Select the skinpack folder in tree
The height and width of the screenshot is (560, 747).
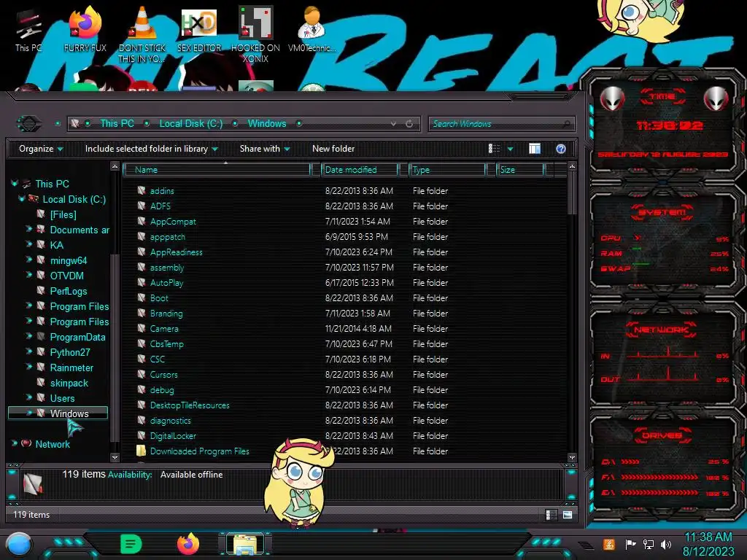click(69, 383)
